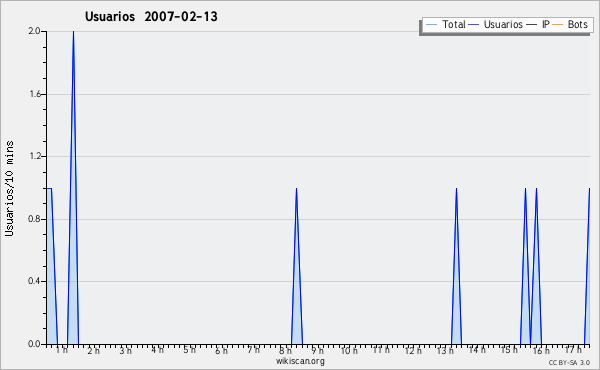Click the '4 h' x-axis label

click(157, 350)
